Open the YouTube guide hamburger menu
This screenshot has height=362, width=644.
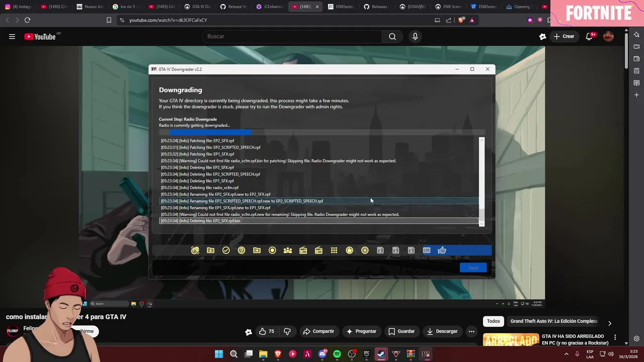point(12,36)
